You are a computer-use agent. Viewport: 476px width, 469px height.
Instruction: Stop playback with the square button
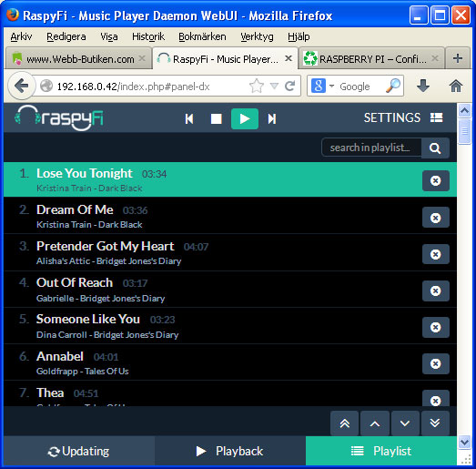(x=216, y=118)
